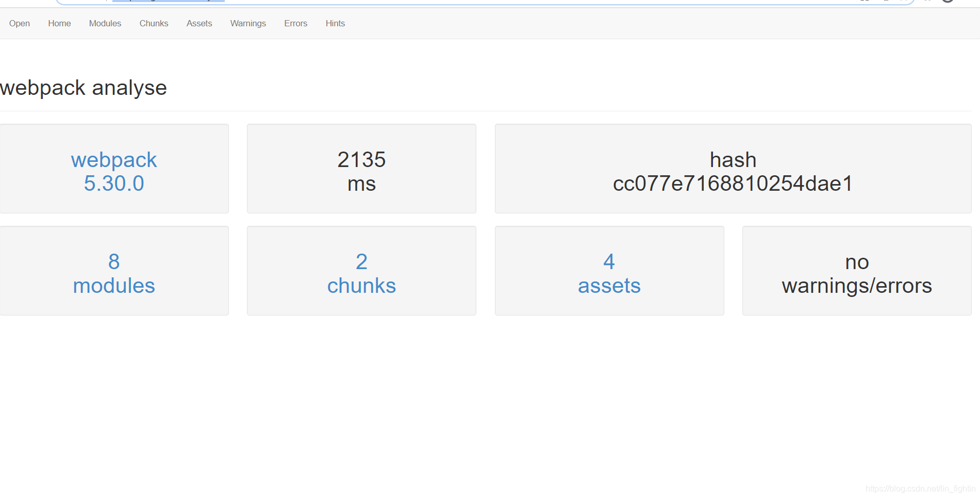This screenshot has width=980, height=498.
Task: Open the 2 chunks link
Action: [361, 273]
